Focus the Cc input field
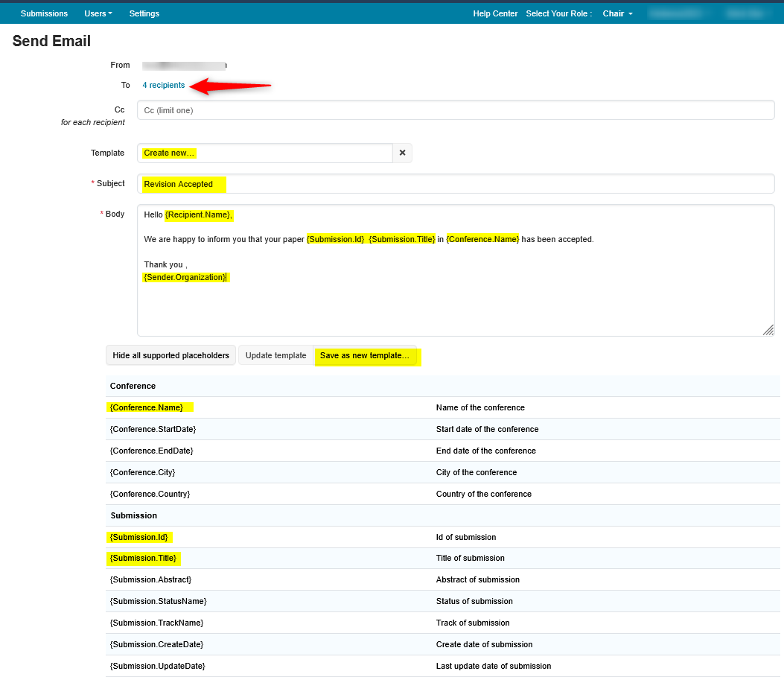This screenshot has width=784, height=677. (x=456, y=110)
